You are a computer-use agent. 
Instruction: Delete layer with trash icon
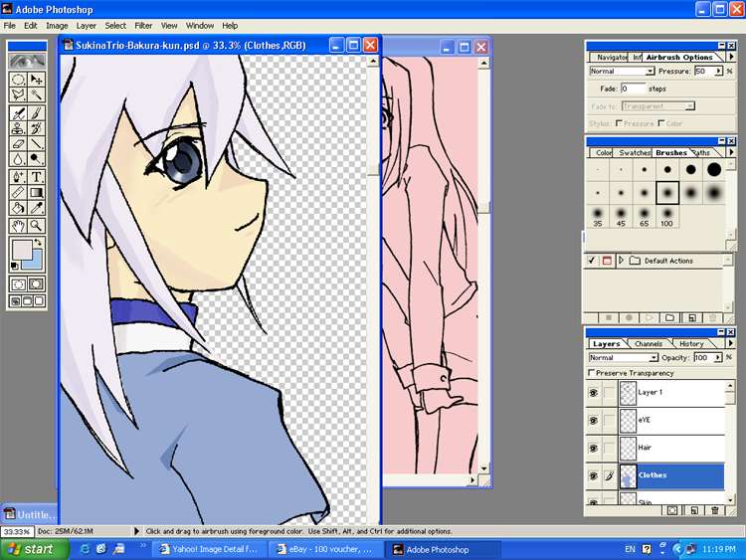point(714,510)
